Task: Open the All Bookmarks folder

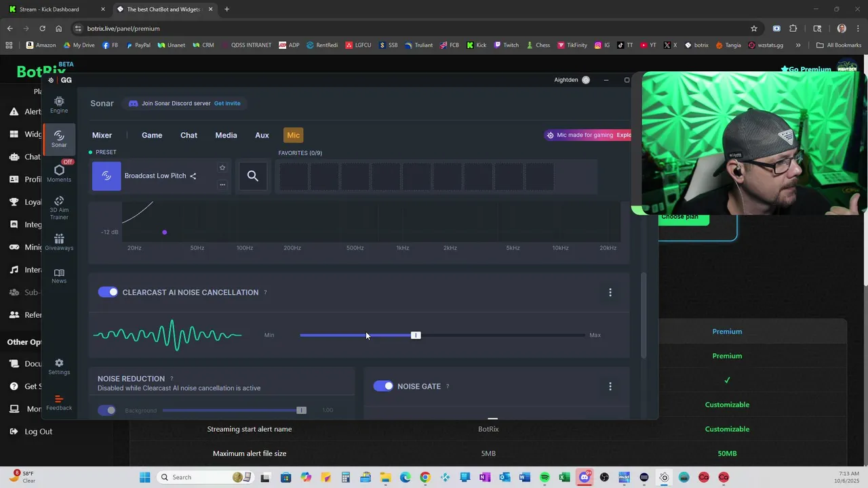Action: (839, 45)
